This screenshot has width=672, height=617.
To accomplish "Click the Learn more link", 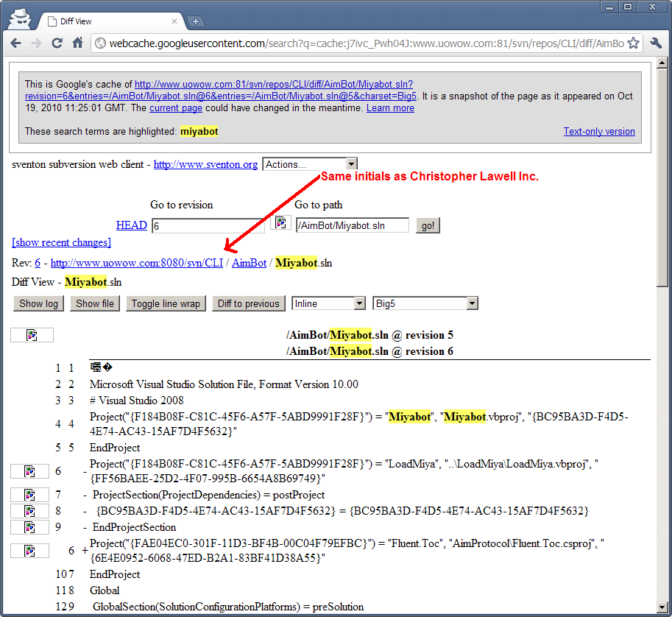I will [390, 108].
